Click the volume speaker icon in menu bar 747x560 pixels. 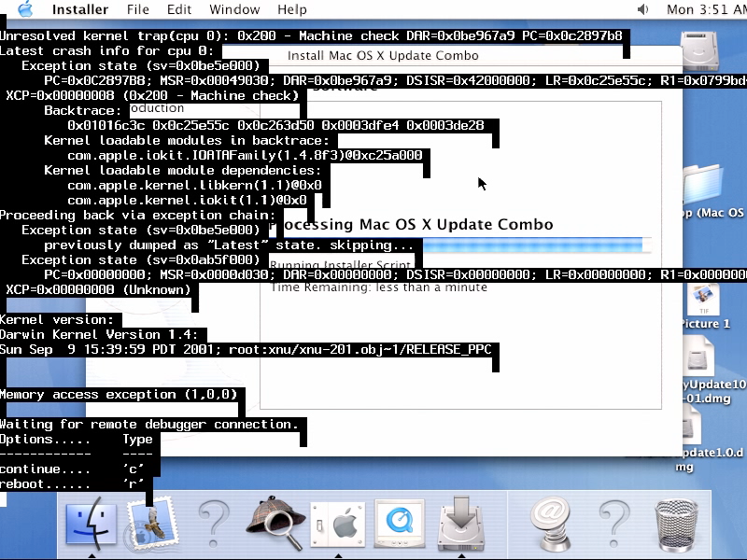643,9
